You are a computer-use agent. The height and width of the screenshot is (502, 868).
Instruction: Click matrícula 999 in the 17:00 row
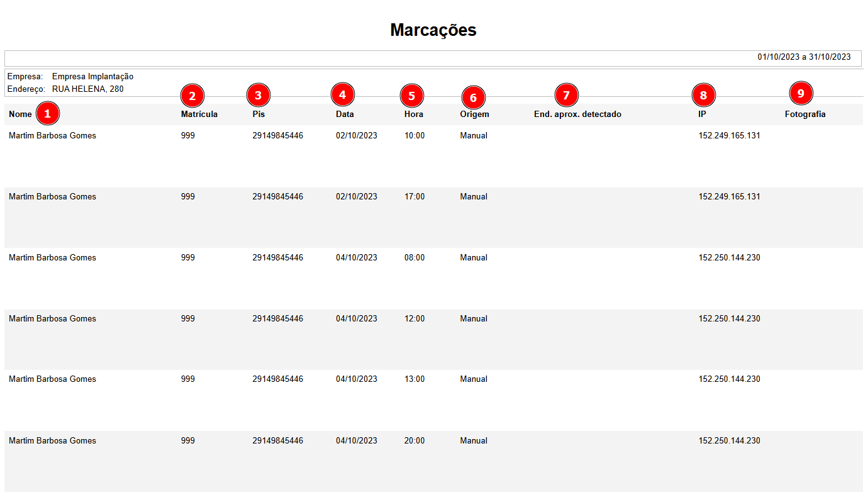(188, 197)
